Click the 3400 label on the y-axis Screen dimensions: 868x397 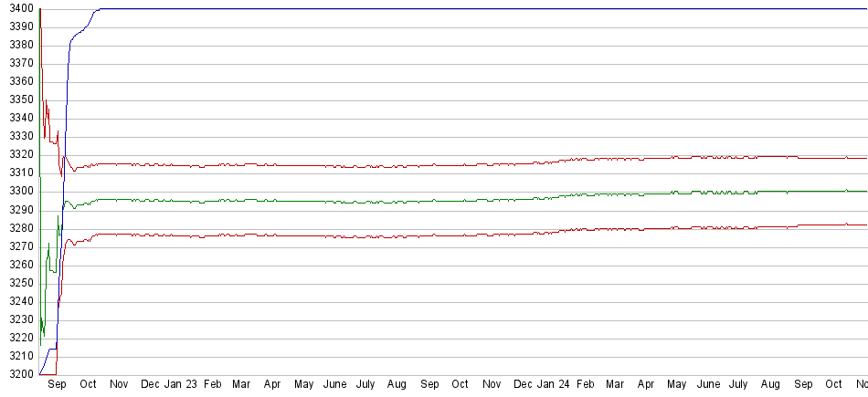click(18, 8)
